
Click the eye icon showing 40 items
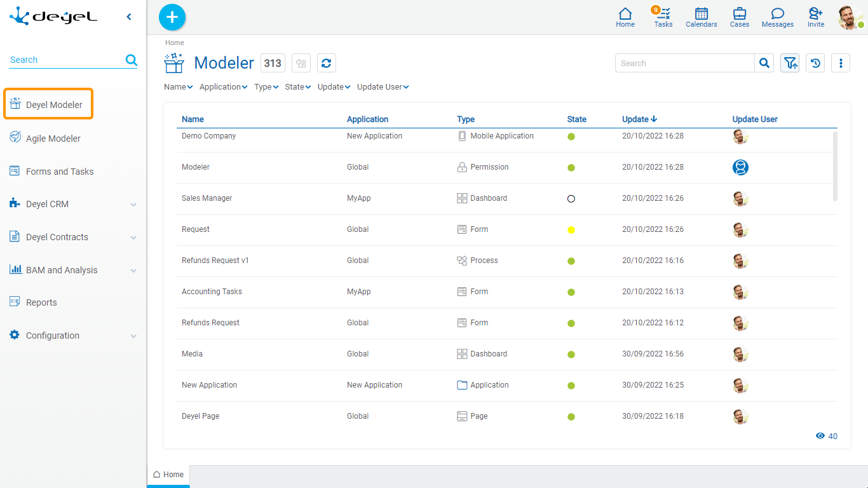[820, 436]
